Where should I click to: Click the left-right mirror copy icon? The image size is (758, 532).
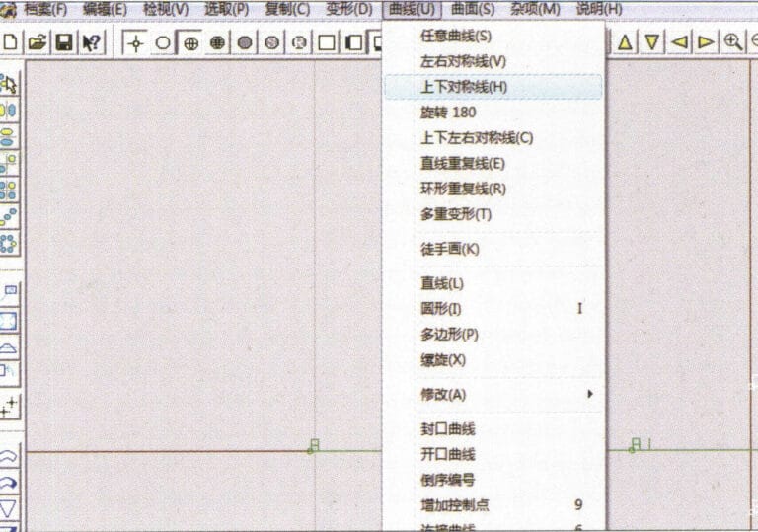(9, 111)
